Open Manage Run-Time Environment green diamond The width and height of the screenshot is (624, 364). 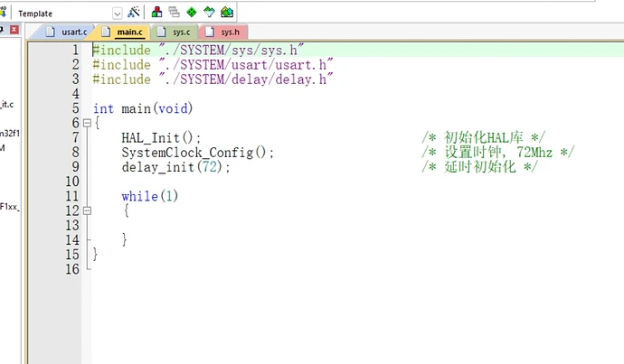click(191, 13)
